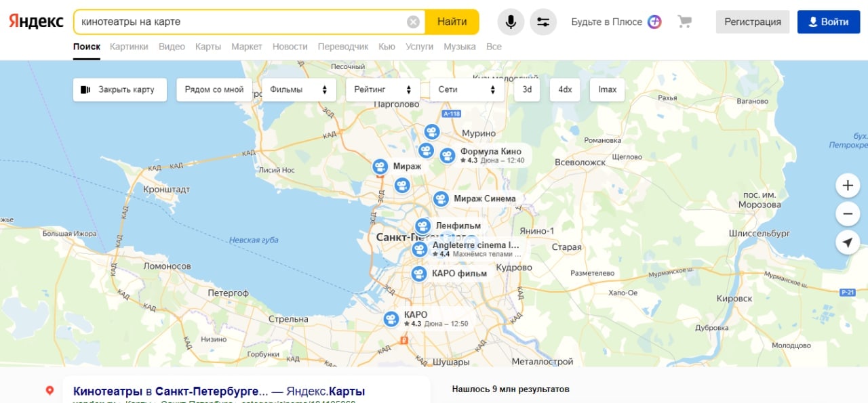Switch to the Музыка tab
Image resolution: width=868 pixels, height=403 pixels.
pyautogui.click(x=460, y=47)
